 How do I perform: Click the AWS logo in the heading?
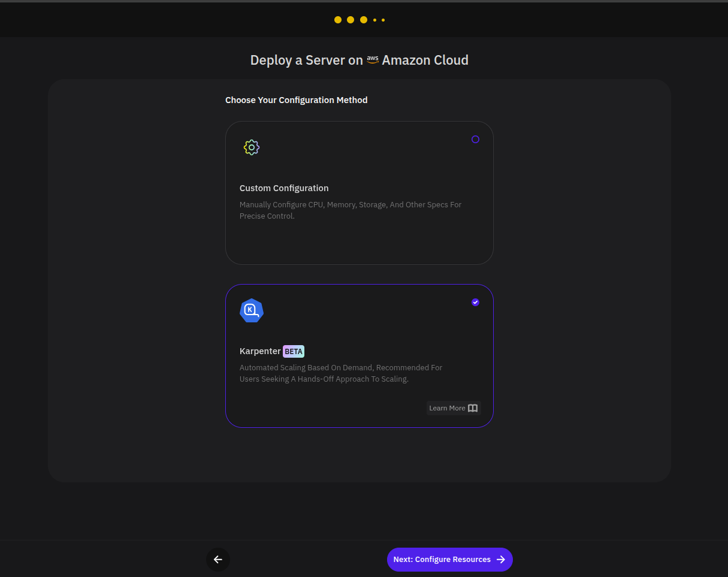pyautogui.click(x=373, y=60)
